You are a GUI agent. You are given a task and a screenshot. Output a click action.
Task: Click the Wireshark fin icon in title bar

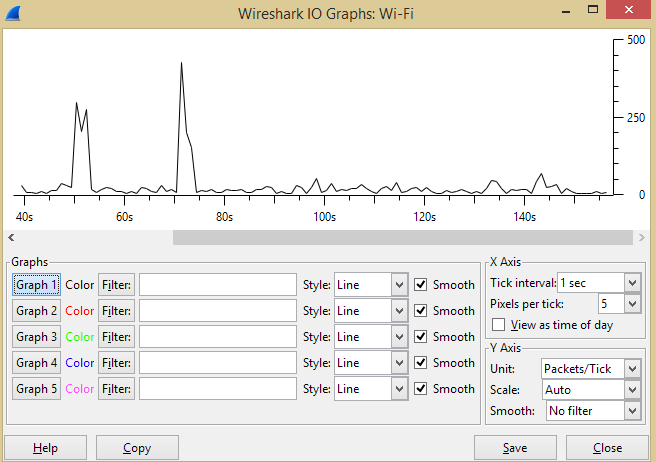click(x=14, y=13)
